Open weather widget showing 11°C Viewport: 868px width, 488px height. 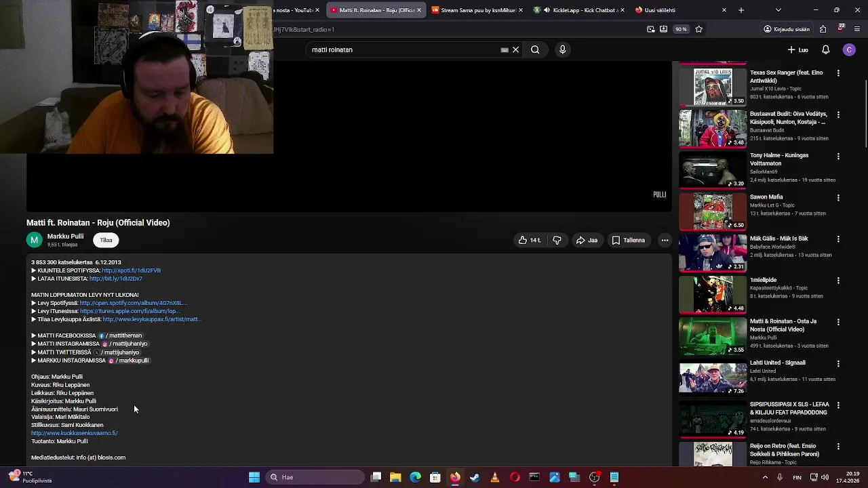[x=31, y=477]
